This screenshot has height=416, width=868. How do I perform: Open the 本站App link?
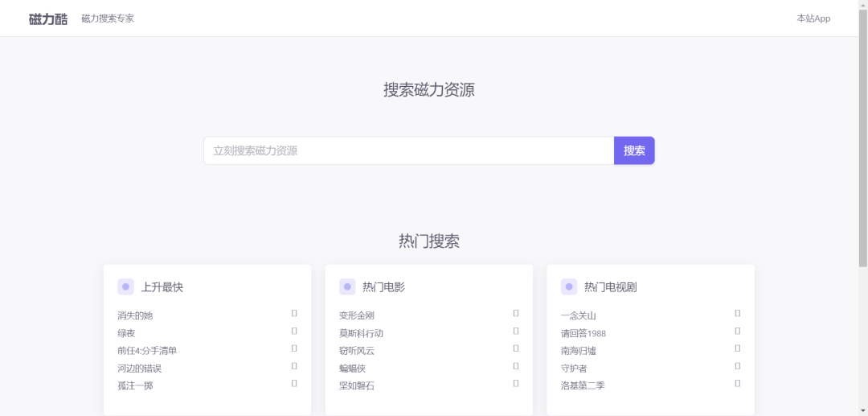tap(813, 19)
